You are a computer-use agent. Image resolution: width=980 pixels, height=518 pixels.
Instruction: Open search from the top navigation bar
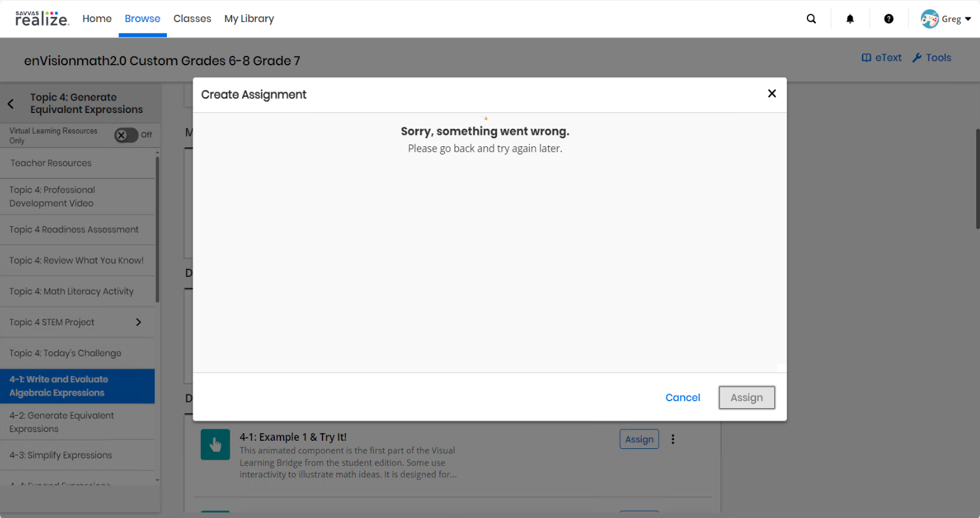pos(811,18)
